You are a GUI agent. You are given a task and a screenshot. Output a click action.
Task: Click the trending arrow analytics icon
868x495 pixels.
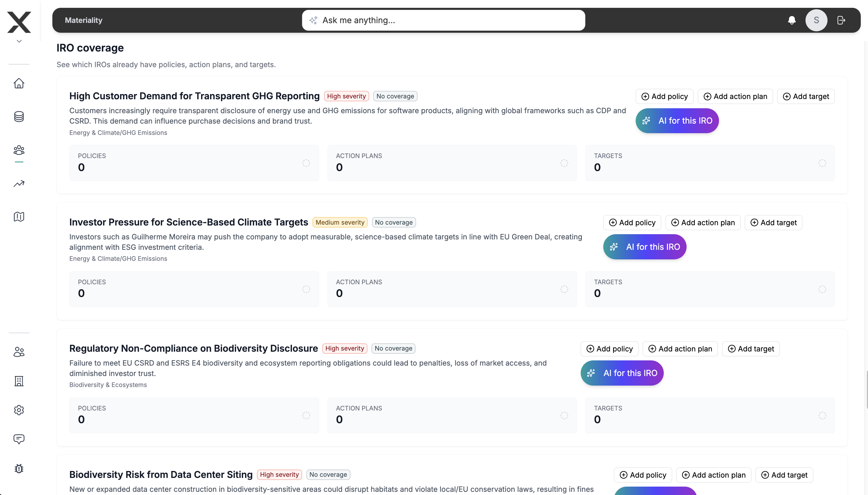[x=19, y=184]
